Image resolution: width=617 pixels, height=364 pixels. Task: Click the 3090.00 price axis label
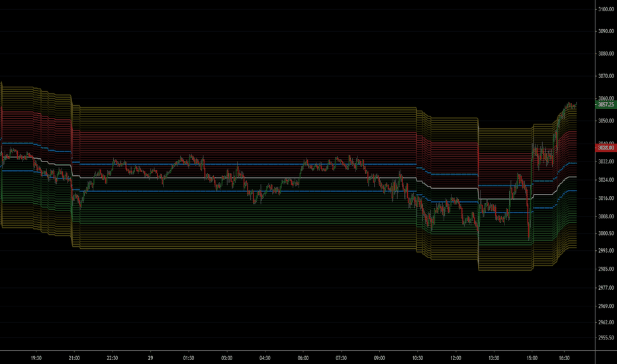click(606, 31)
